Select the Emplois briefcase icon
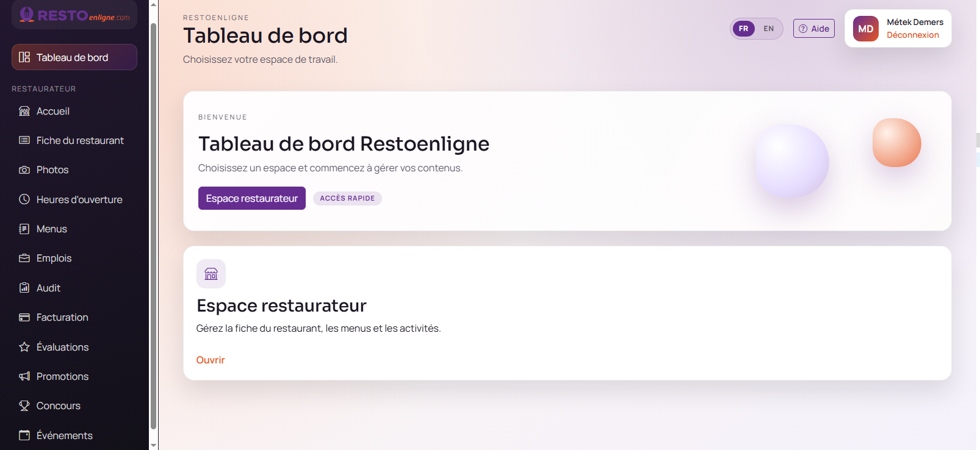Image resolution: width=980 pixels, height=450 pixels. click(24, 258)
